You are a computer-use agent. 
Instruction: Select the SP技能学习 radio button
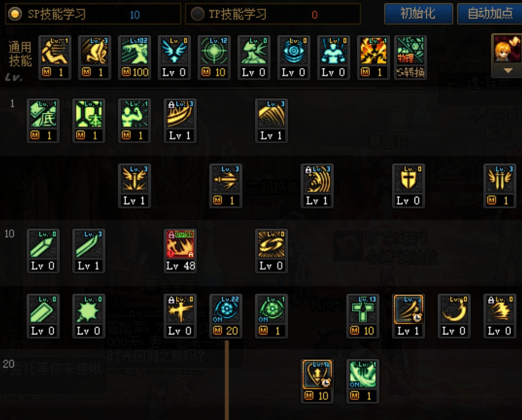tap(15, 14)
